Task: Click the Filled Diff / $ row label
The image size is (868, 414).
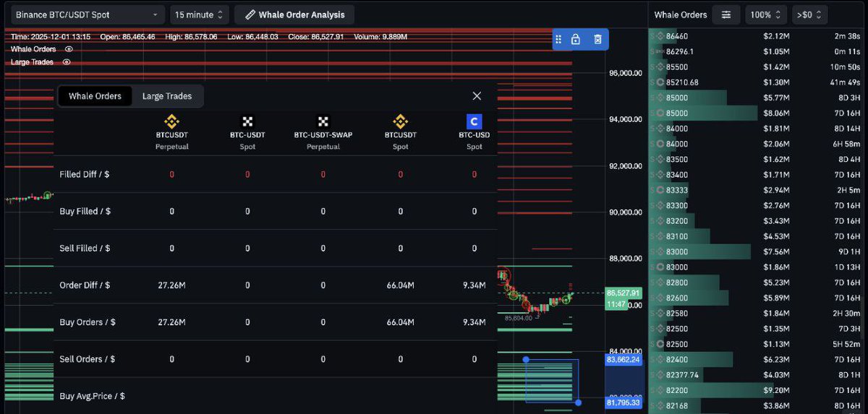Action: tap(85, 174)
